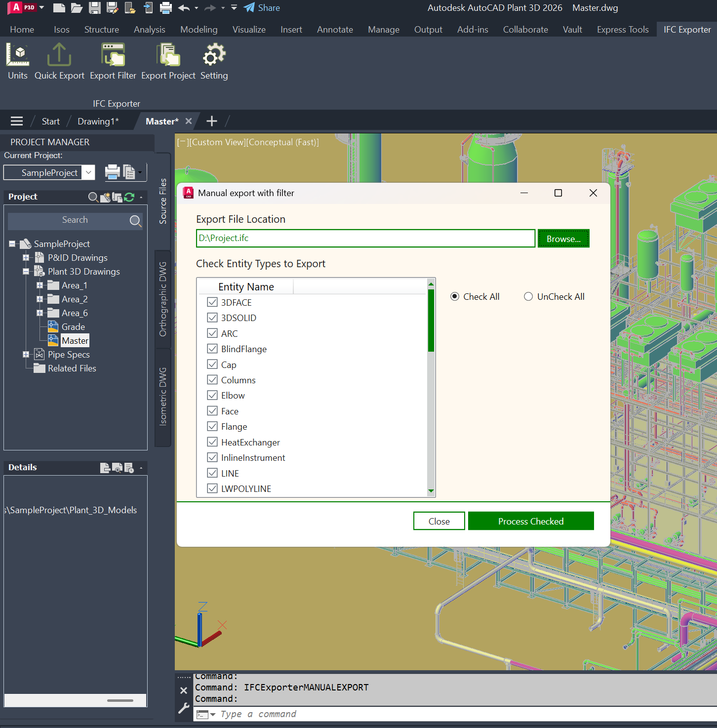This screenshot has width=717, height=728.
Task: Click the Save icon in quick access toolbar
Action: [95, 8]
